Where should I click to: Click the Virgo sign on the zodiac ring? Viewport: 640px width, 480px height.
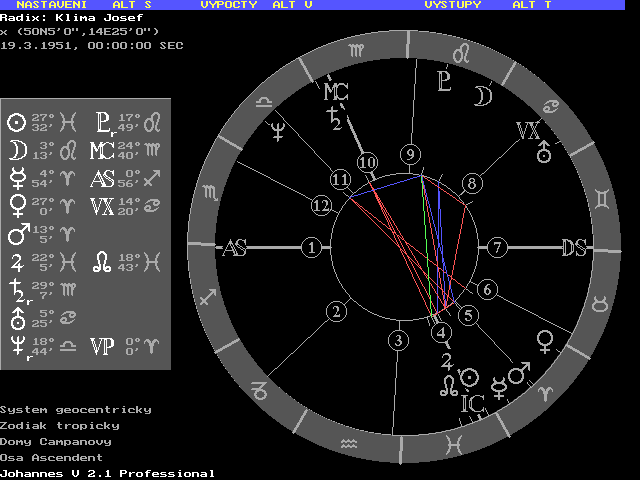click(357, 49)
